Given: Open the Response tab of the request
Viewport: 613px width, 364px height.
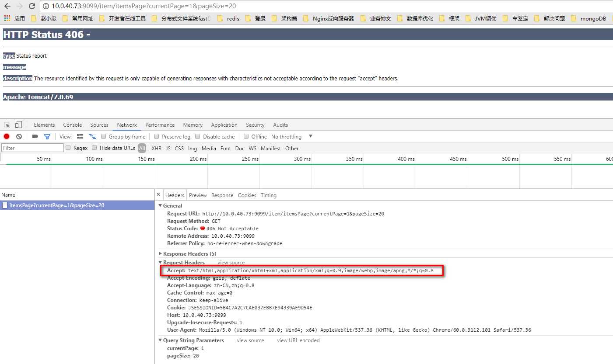Looking at the screenshot, I should (222, 195).
